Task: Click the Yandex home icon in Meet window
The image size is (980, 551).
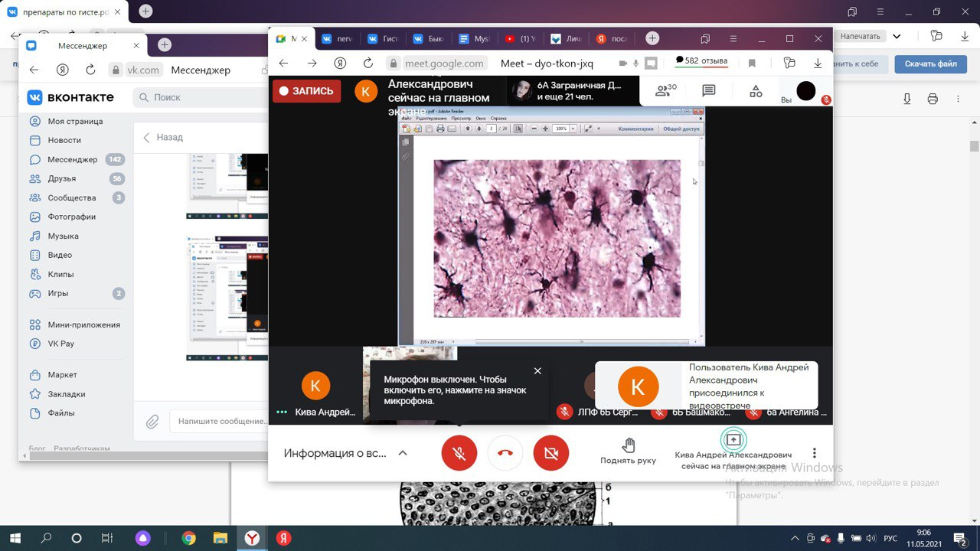Action: [x=340, y=64]
